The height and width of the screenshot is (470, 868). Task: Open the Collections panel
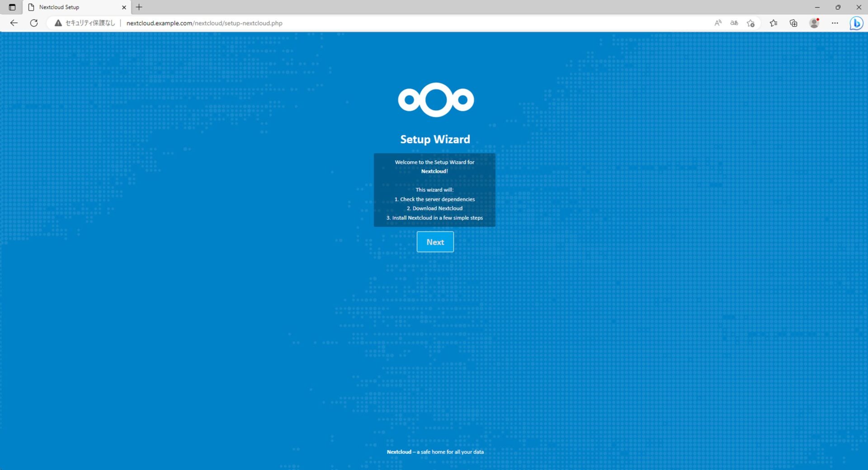pyautogui.click(x=793, y=23)
